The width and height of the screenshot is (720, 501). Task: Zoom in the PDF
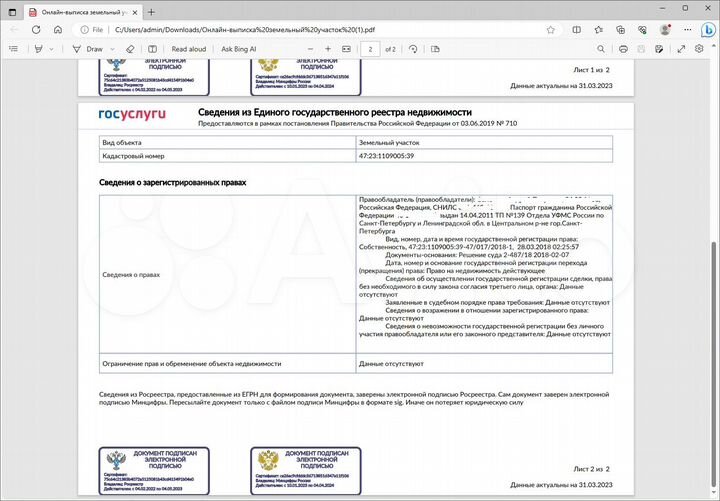coord(328,49)
